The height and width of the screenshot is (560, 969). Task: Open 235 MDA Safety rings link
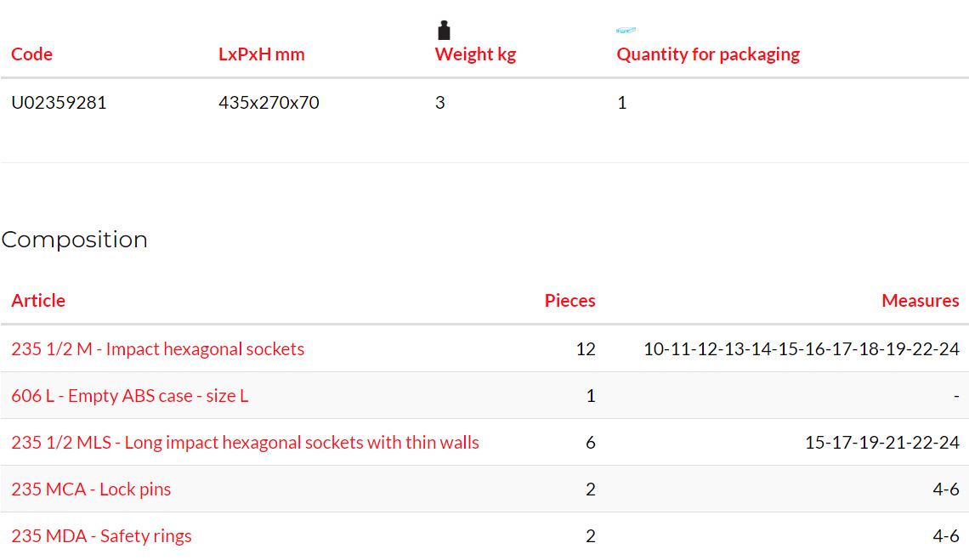tap(101, 536)
